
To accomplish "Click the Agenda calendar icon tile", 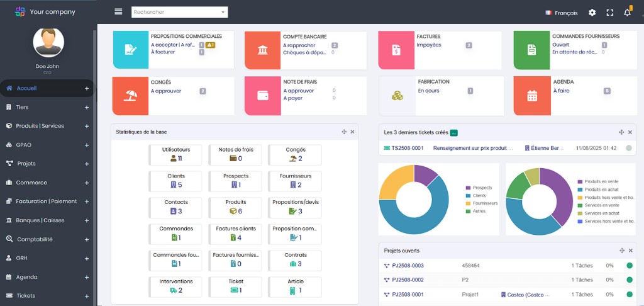I will coord(531,96).
